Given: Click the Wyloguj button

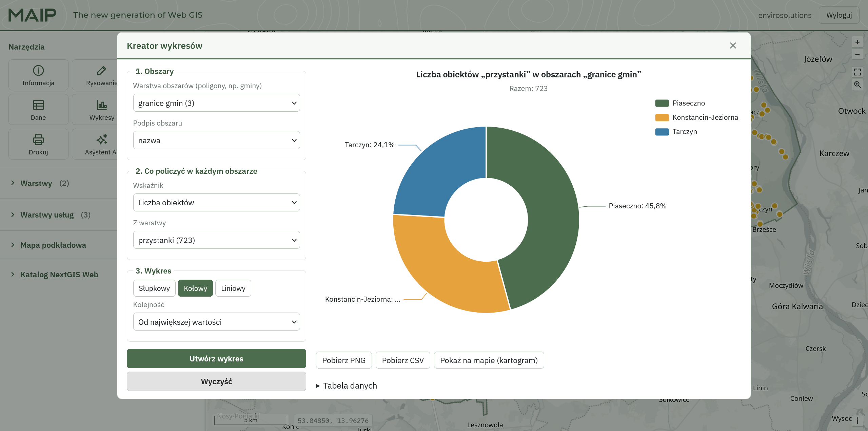Looking at the screenshot, I should (839, 15).
